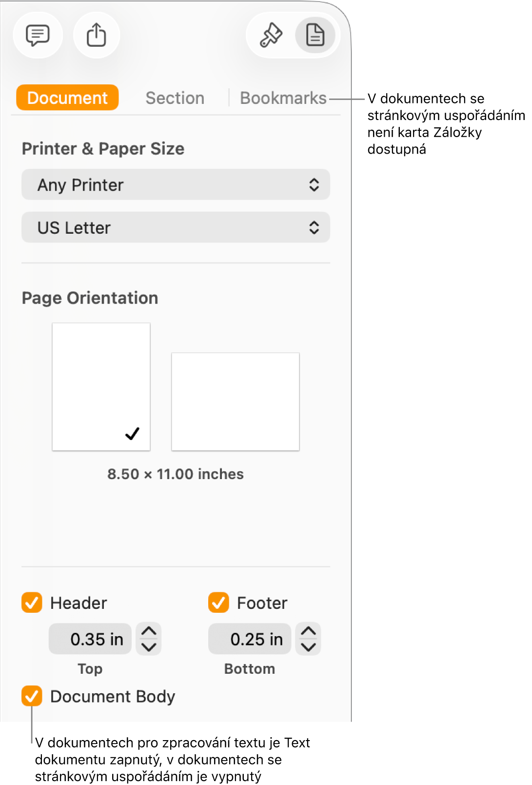532x785 pixels.
Task: Open the Bookmarks tab
Action: (x=283, y=98)
